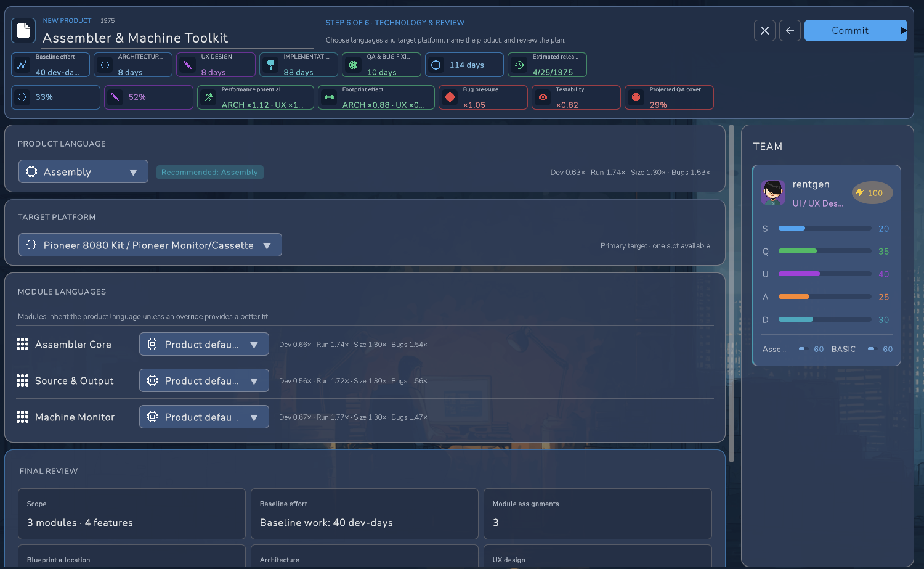Click the Step 6 of 6 Technology & Review heading
The width and height of the screenshot is (924, 569).
coord(395,23)
